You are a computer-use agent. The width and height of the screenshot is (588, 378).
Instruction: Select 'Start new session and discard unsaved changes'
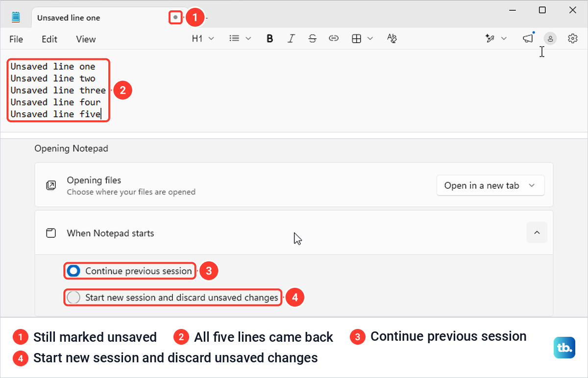point(173,298)
